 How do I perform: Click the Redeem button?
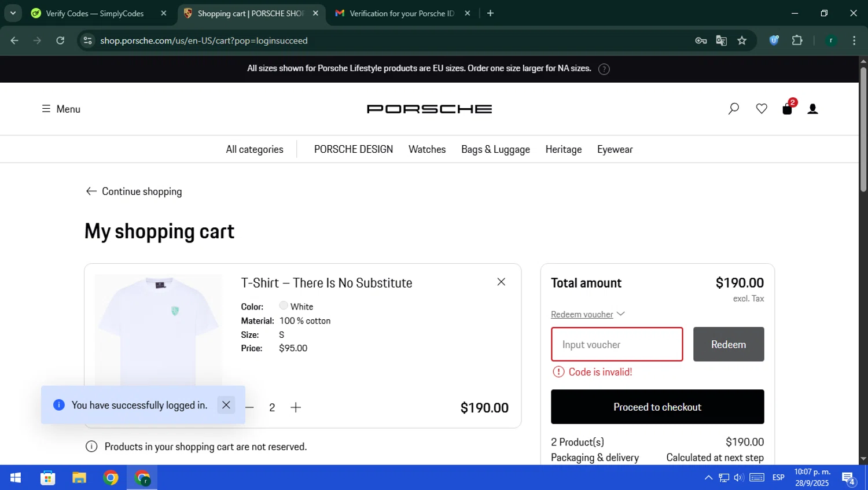[729, 344]
